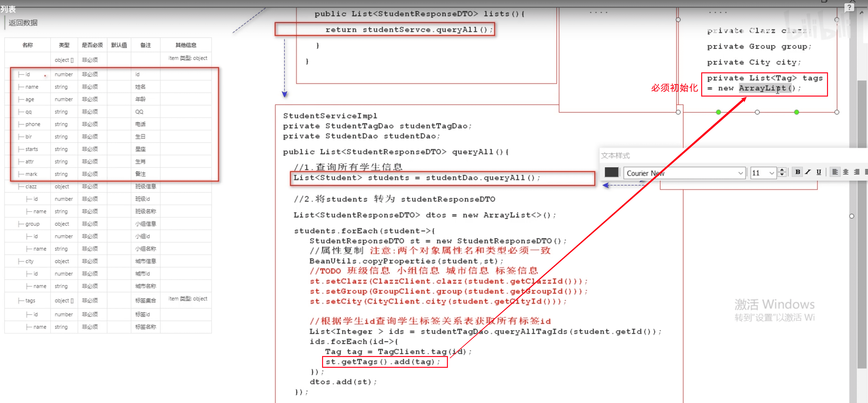This screenshot has width=868, height=403.
Task: Click the '标签集合' remark cell
Action: tap(145, 300)
